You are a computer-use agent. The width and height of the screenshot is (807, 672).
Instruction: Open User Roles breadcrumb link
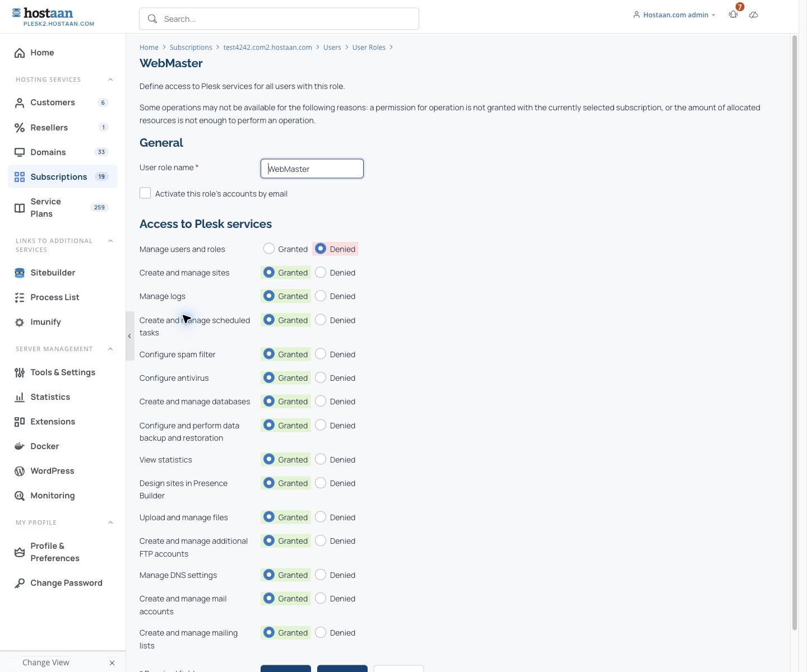pyautogui.click(x=369, y=48)
